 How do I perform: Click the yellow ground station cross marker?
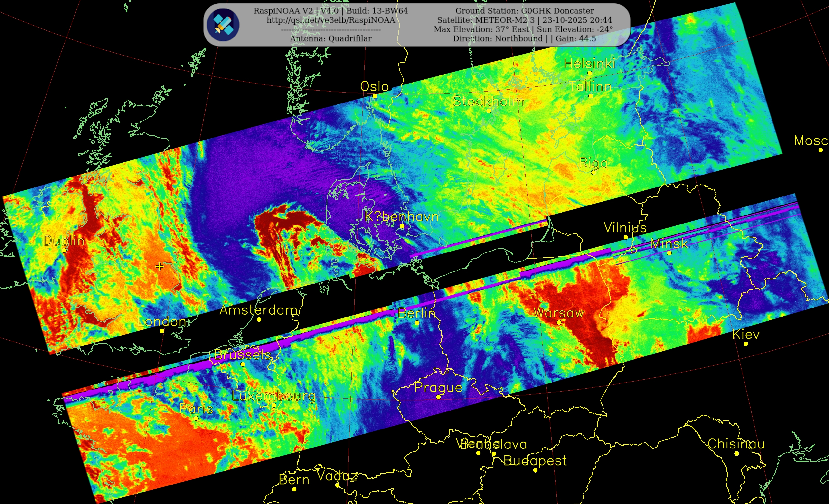pos(160,267)
